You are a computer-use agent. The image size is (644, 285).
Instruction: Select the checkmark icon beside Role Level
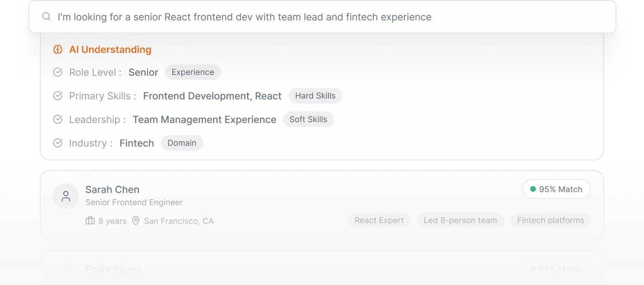point(58,72)
